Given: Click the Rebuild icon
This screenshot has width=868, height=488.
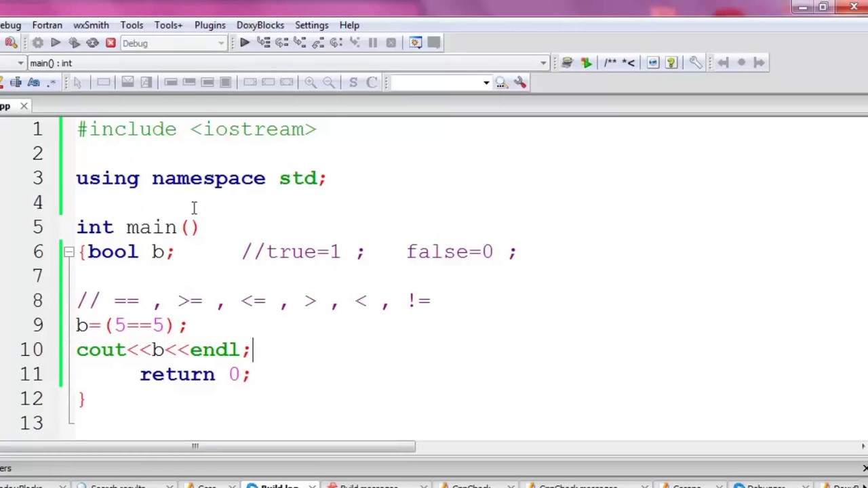Looking at the screenshot, I should 92,43.
